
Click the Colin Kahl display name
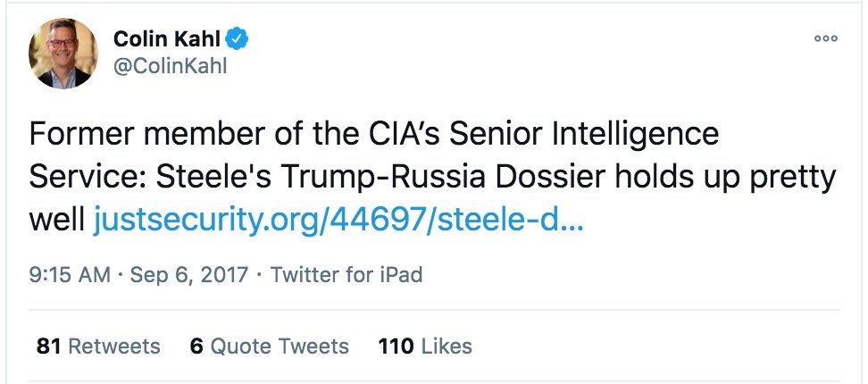(x=167, y=38)
